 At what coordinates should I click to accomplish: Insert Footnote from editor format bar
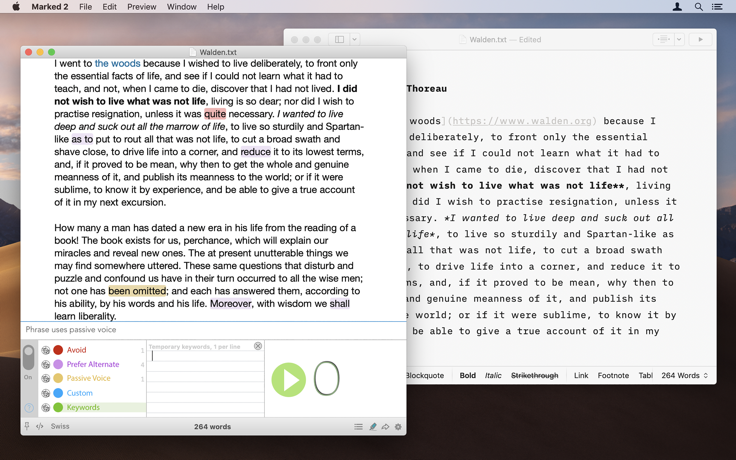point(613,376)
